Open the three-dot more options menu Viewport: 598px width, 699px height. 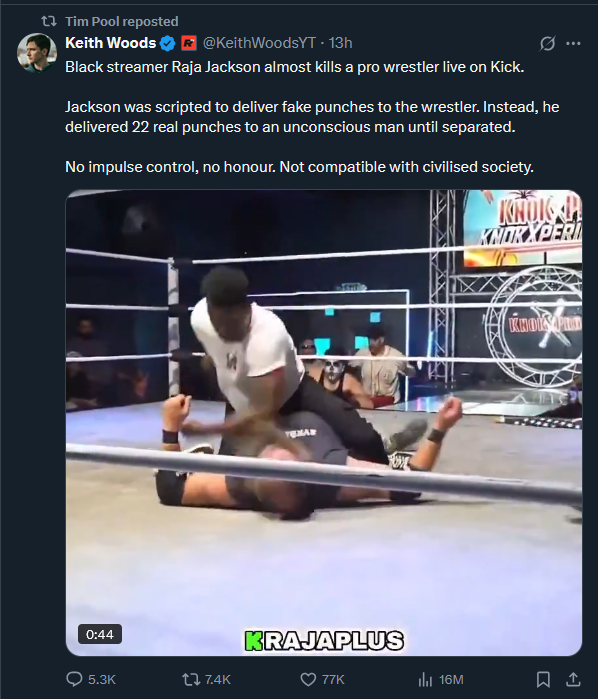point(573,43)
